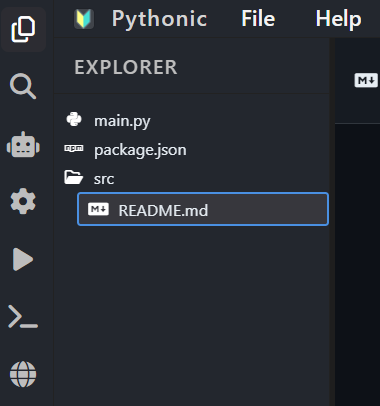
Task: Click the Run play icon
Action: [x=23, y=259]
